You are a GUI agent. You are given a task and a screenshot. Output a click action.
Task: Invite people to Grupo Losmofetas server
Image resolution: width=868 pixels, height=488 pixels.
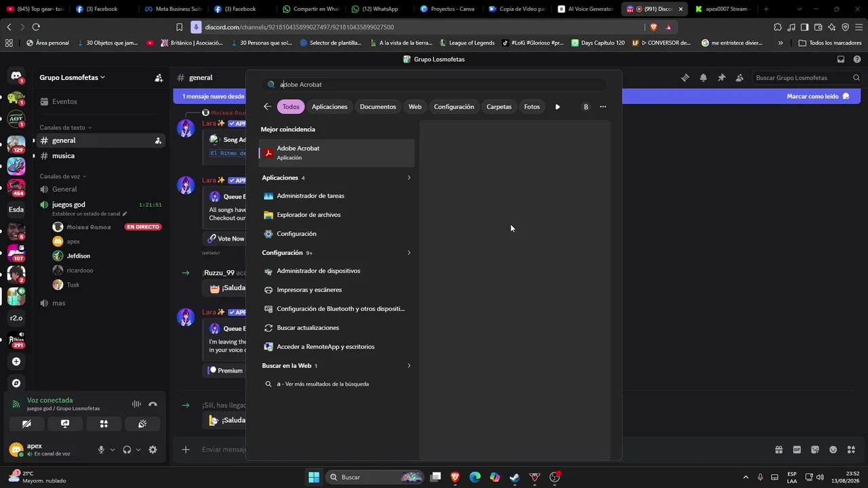(x=159, y=77)
